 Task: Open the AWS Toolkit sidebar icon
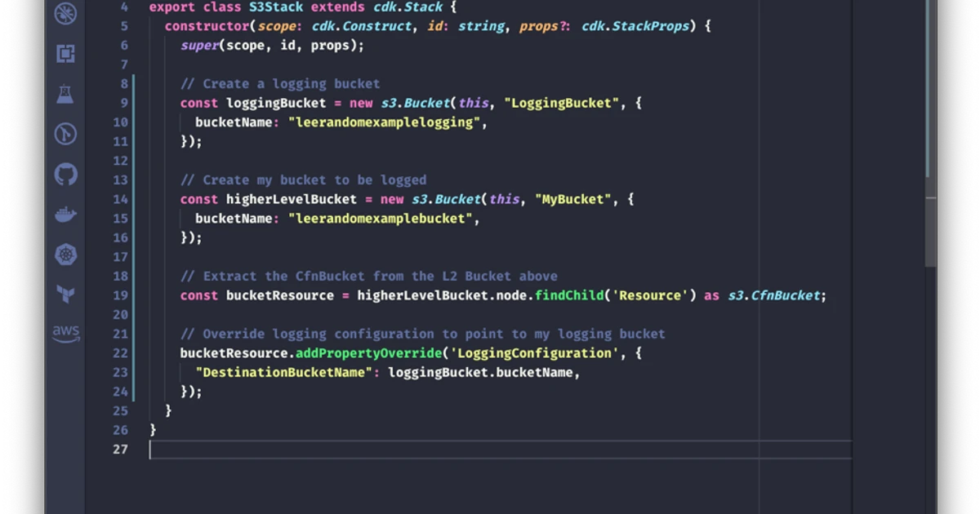point(65,333)
